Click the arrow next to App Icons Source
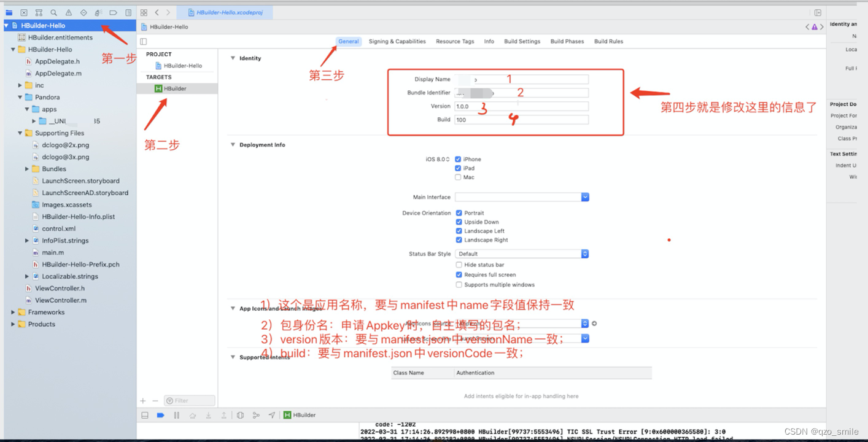Screen dimensions: 868x442 tap(594, 324)
